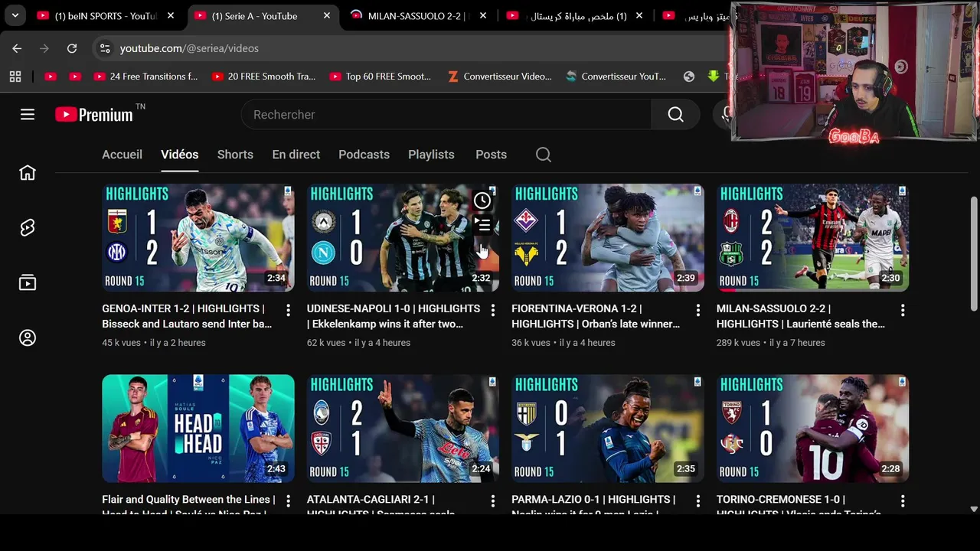980x551 pixels.
Task: Open options menu for Genoa-Inter video
Action: 288,310
